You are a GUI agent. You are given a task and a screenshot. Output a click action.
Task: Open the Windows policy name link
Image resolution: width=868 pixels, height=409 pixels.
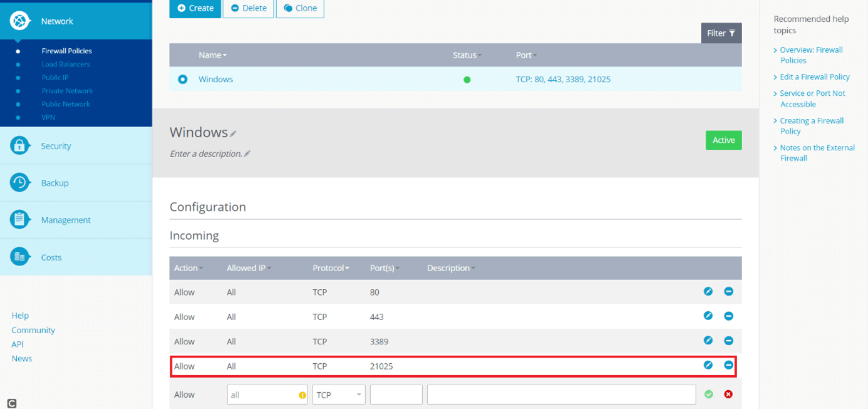pyautogui.click(x=215, y=80)
